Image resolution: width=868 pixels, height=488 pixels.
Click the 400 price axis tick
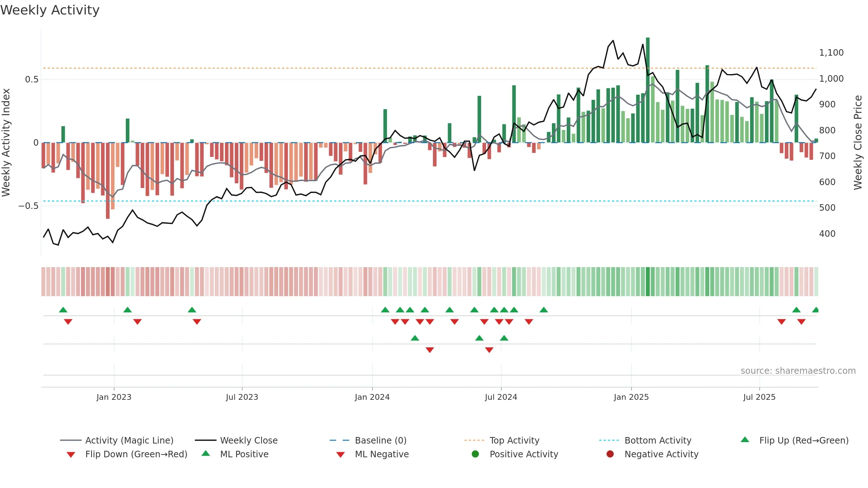pos(827,234)
